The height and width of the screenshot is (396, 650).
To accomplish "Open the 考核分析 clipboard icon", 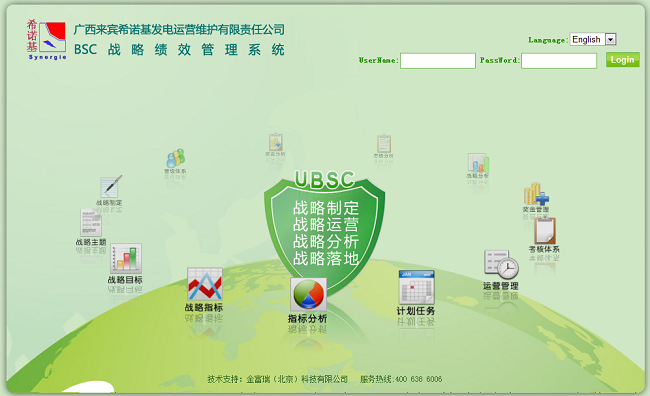I will pos(384,143).
